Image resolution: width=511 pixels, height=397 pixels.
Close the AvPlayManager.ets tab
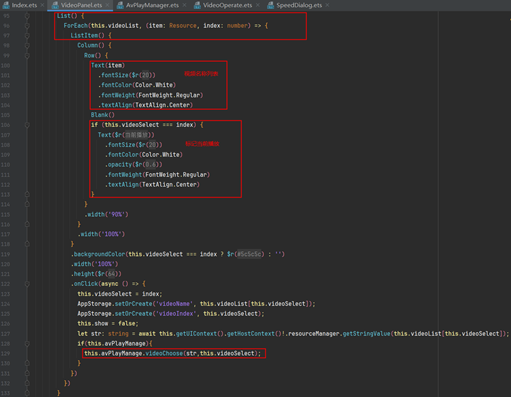(x=184, y=5)
